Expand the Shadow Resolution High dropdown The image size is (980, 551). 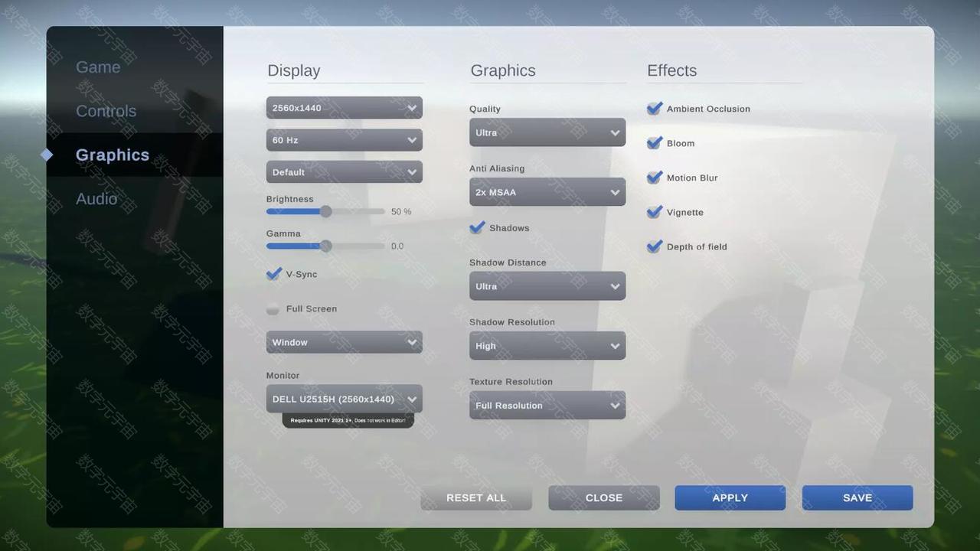pyautogui.click(x=547, y=346)
